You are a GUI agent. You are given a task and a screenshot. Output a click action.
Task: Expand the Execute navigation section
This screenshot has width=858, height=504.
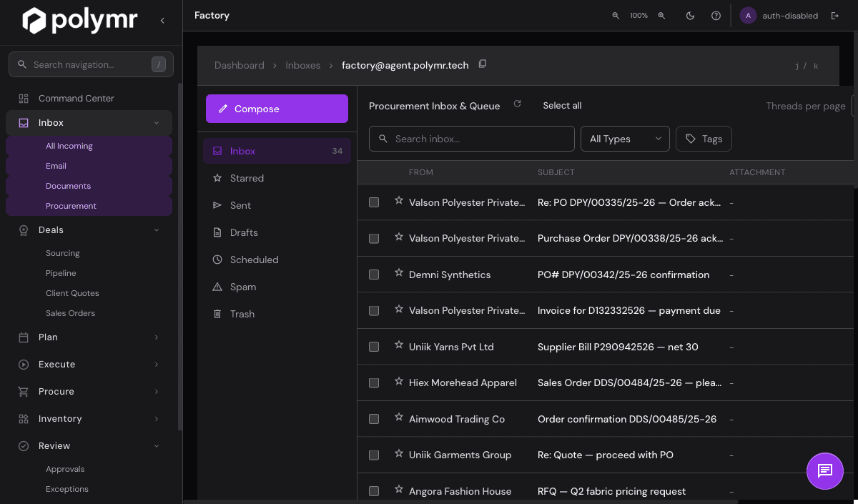[157, 365]
